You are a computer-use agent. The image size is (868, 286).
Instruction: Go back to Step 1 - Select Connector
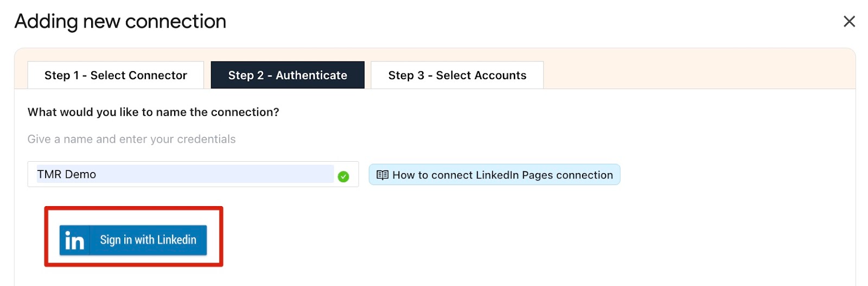(x=116, y=75)
